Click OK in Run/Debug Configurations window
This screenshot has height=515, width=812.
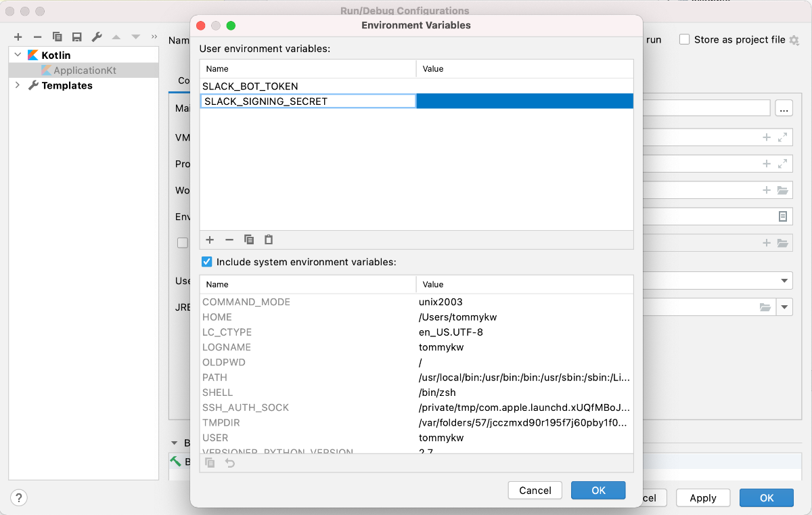pos(767,498)
